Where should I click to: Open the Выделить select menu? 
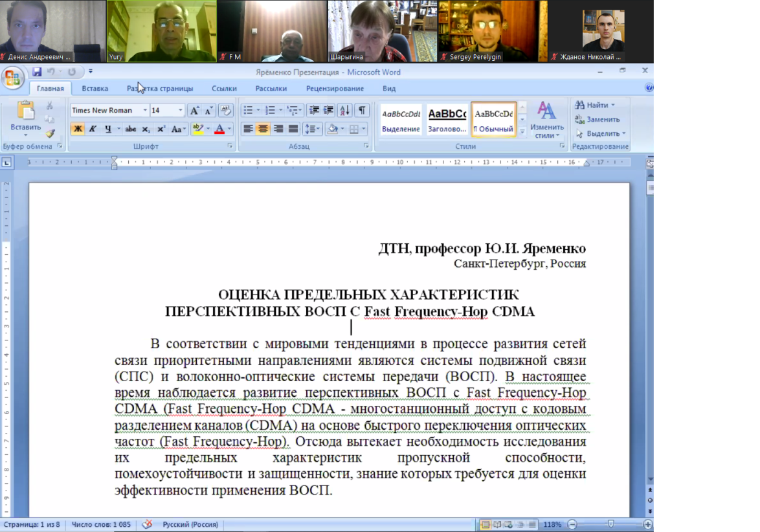coord(601,133)
